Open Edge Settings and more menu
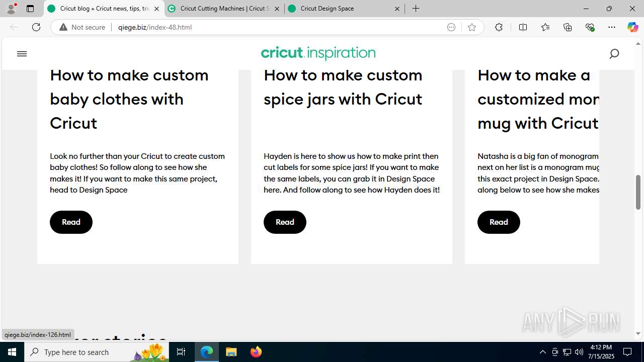This screenshot has width=644, height=362. coord(612,27)
